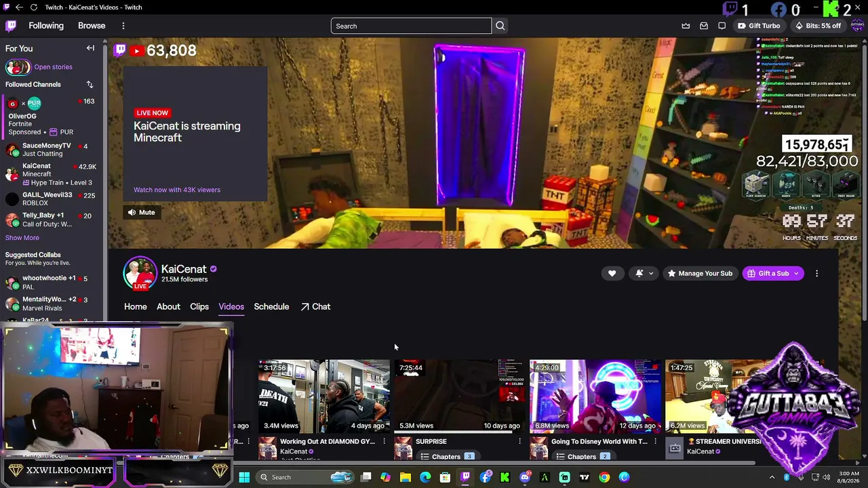Pop out the Chat tab
The image size is (868, 488).
click(x=315, y=306)
